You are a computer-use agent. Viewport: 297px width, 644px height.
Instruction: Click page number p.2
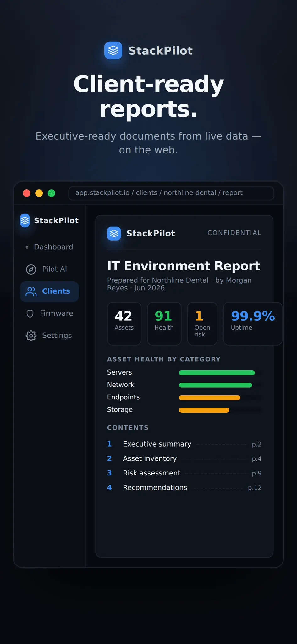(257, 444)
